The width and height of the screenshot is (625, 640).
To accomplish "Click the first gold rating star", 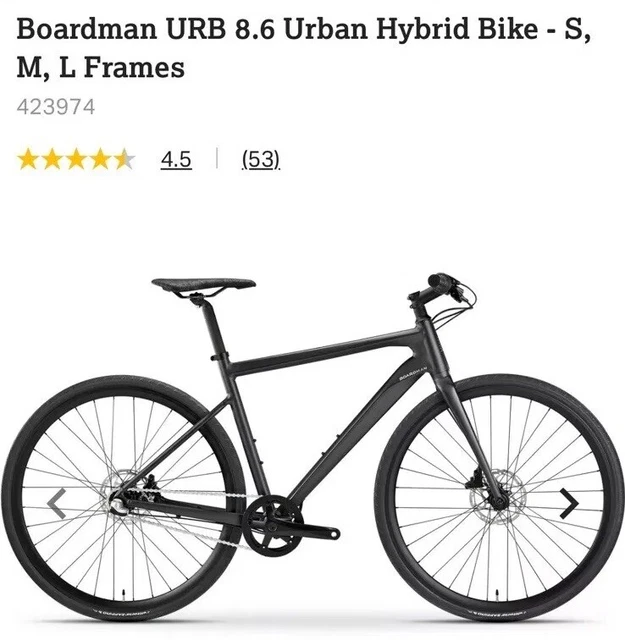I will point(28,159).
